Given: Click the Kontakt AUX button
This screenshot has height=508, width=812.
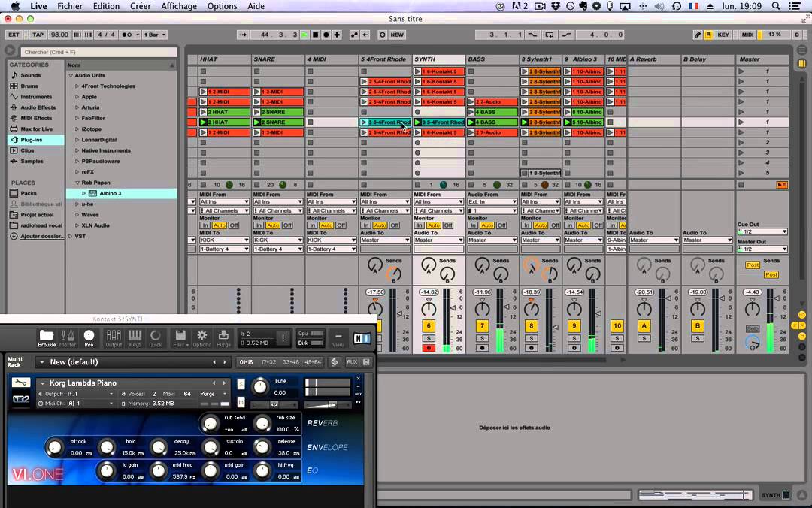Looking at the screenshot, I should pyautogui.click(x=352, y=362).
